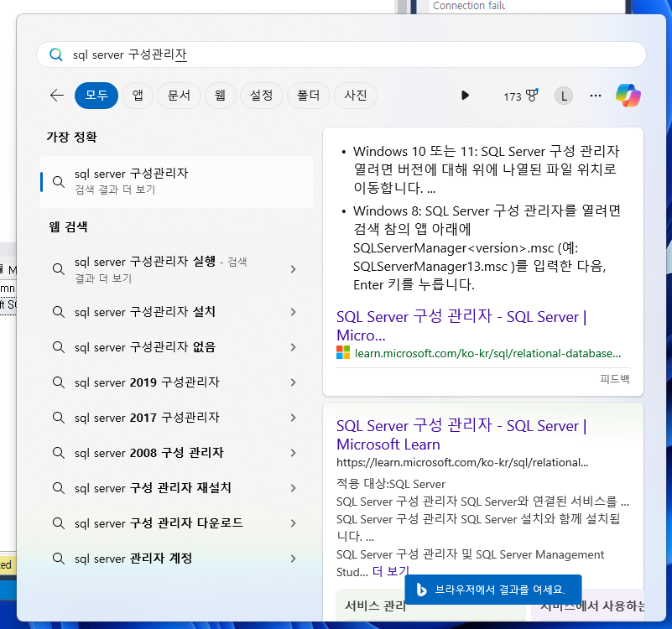Switch to the 앱 filter tab
The height and width of the screenshot is (629, 672).
[x=138, y=96]
